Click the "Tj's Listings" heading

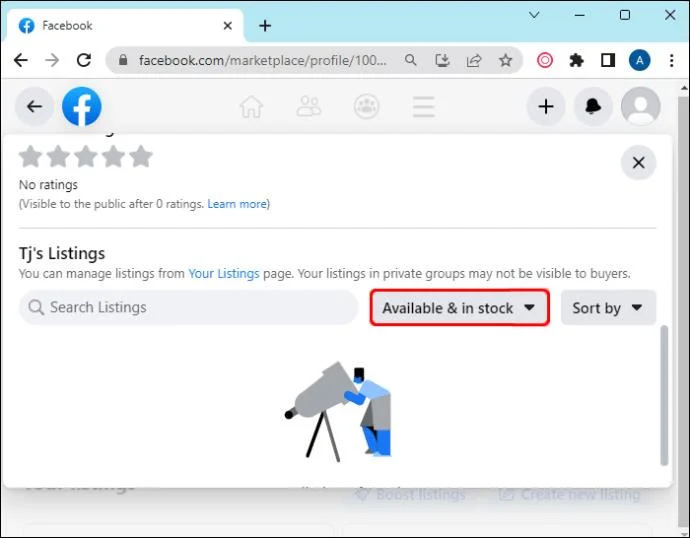click(x=62, y=253)
